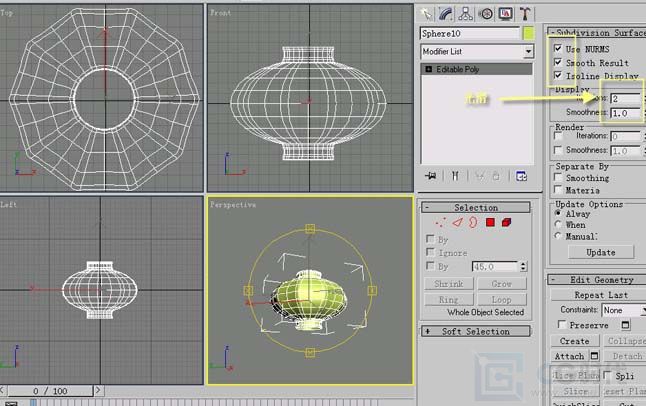Click the Perspective viewport label
The width and height of the screenshot is (646, 406).
point(233,205)
